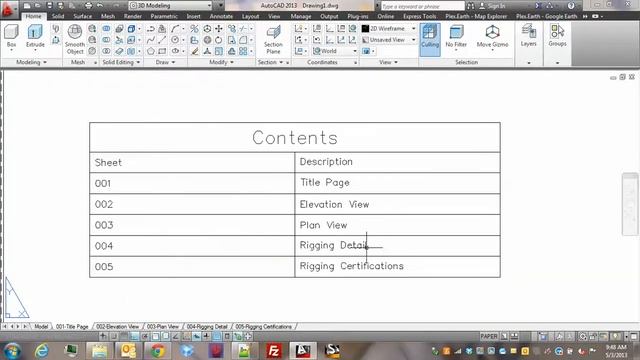Click the Rigging Certifications table cell
The image size is (640, 360).
397,267
